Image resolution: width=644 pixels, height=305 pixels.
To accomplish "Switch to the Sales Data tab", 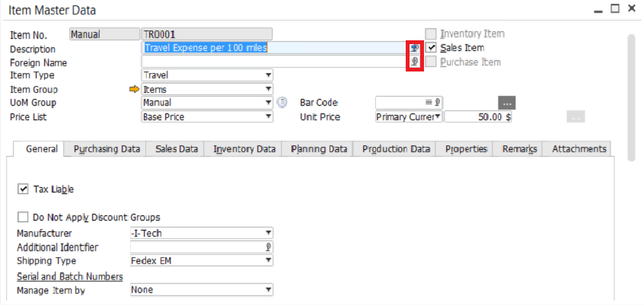I will tap(177, 149).
